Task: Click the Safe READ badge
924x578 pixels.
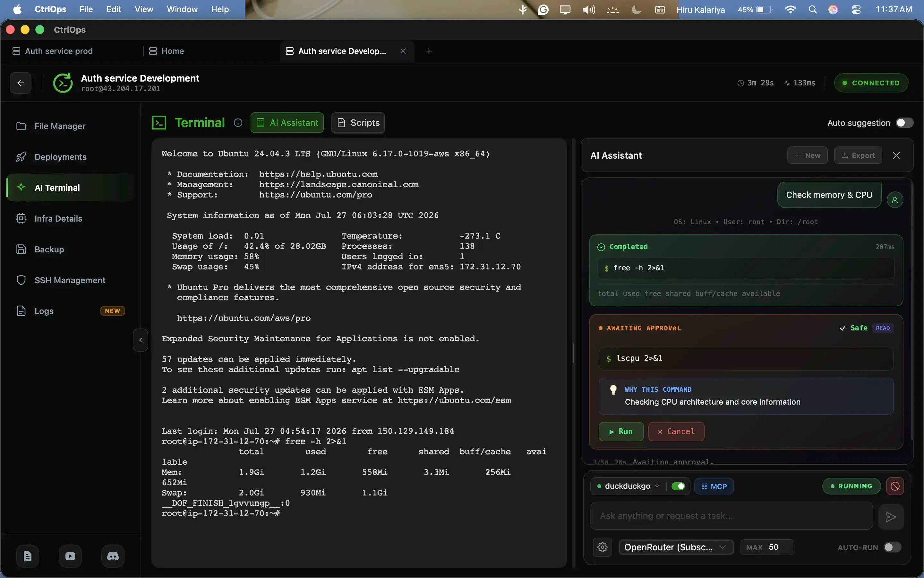Action: tap(866, 328)
